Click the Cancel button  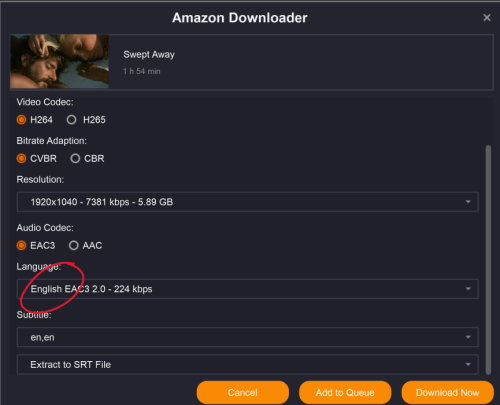point(243,393)
